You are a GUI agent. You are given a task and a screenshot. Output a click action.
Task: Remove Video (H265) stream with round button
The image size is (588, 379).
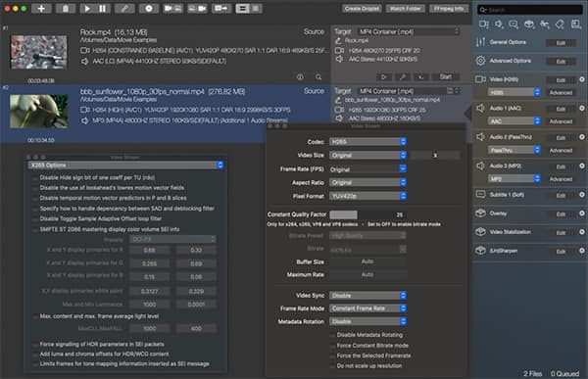point(581,79)
